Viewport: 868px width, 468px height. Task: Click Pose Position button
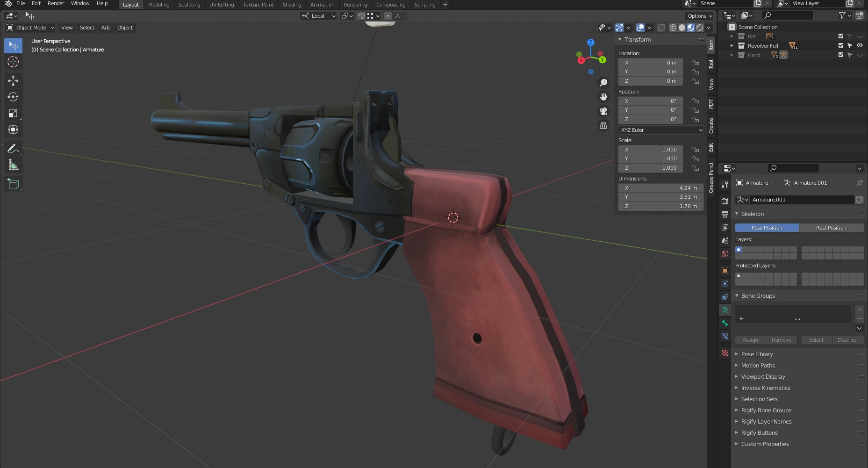767,228
